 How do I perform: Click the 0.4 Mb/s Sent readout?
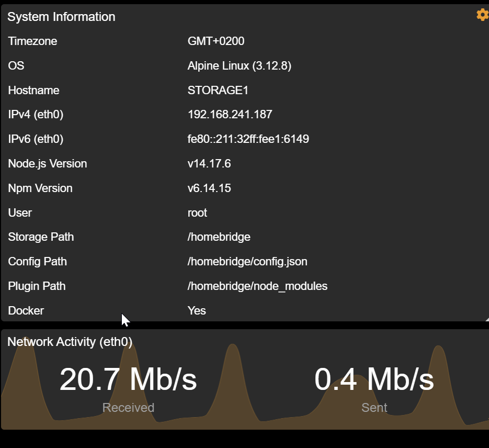pos(374,380)
